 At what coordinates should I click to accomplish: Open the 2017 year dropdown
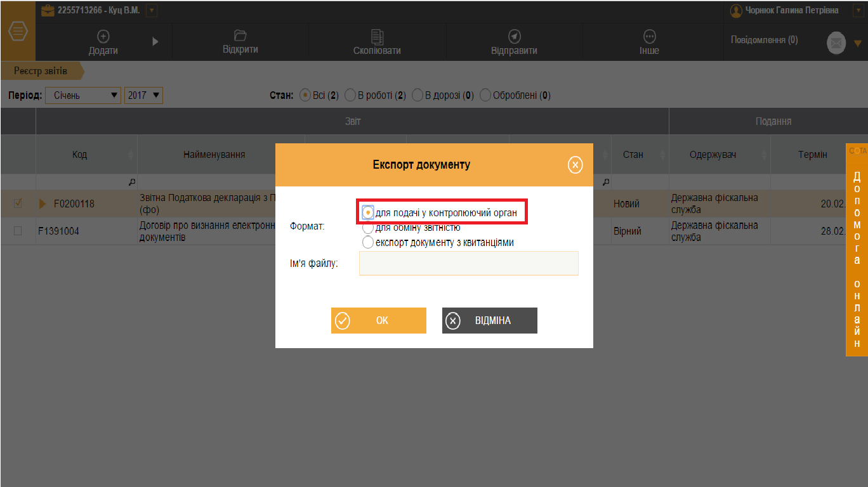click(144, 96)
